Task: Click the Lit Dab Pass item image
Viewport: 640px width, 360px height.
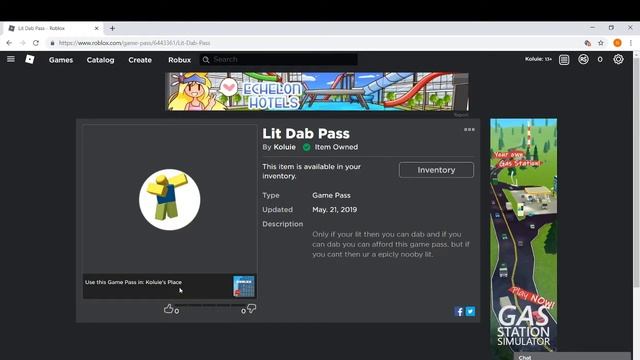Action: (169, 200)
